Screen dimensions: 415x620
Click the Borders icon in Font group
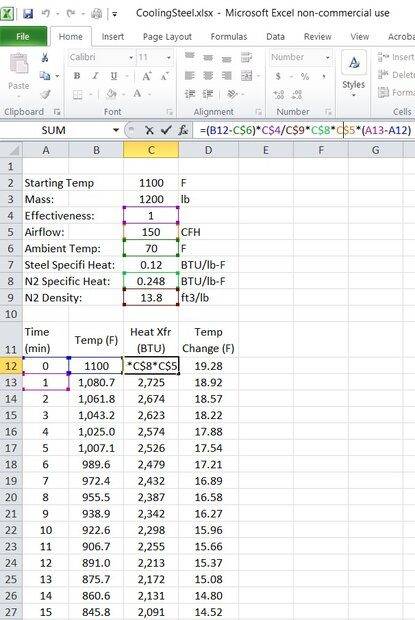77,95
